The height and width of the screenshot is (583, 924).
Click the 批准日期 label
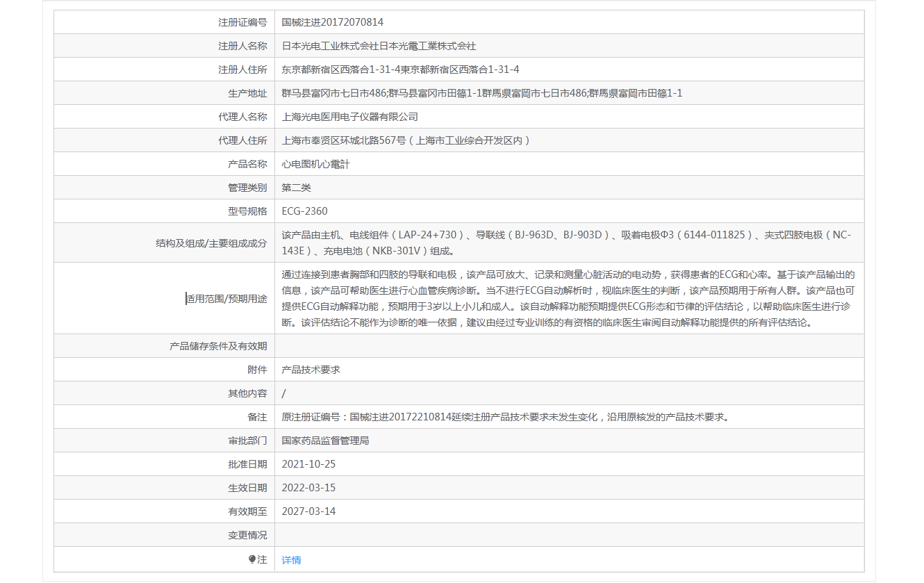coord(247,464)
